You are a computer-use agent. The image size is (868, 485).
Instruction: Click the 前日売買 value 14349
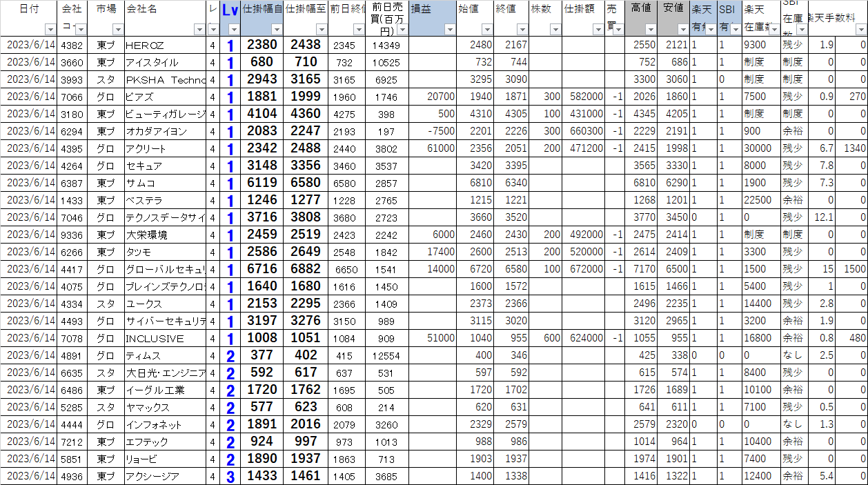(386, 45)
